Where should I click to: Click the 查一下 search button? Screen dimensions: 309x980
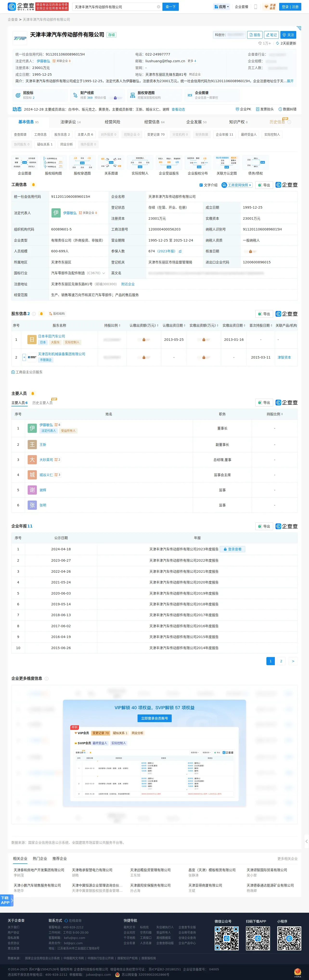point(170,7)
